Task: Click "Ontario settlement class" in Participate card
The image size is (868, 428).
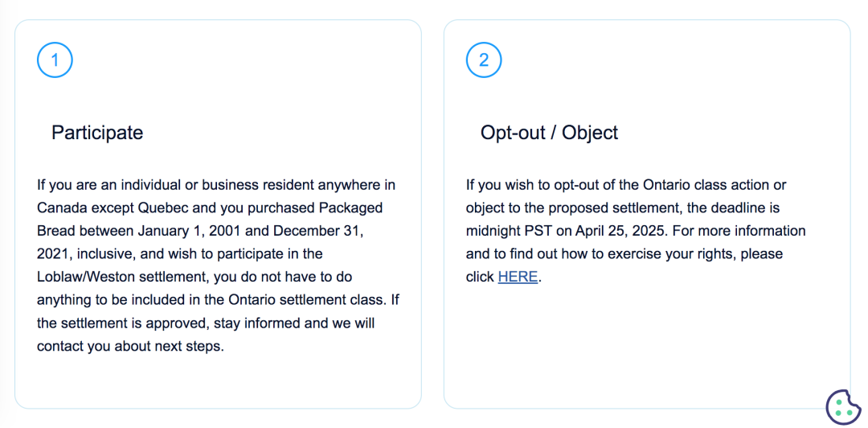Action: point(306,300)
